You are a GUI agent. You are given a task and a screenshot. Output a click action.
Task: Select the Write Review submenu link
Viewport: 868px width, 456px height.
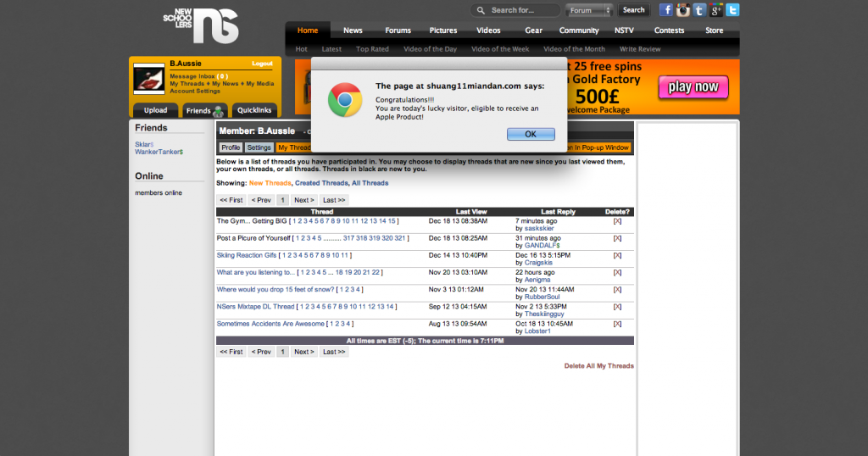pyautogui.click(x=640, y=48)
